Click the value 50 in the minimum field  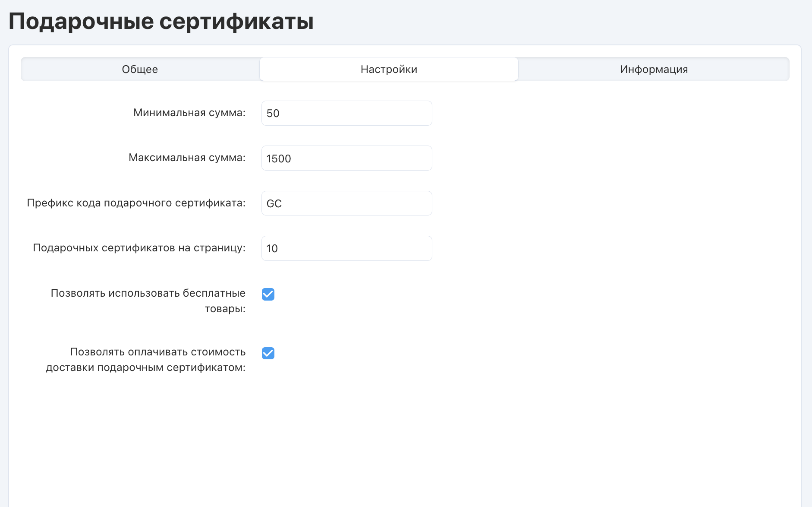pyautogui.click(x=273, y=114)
